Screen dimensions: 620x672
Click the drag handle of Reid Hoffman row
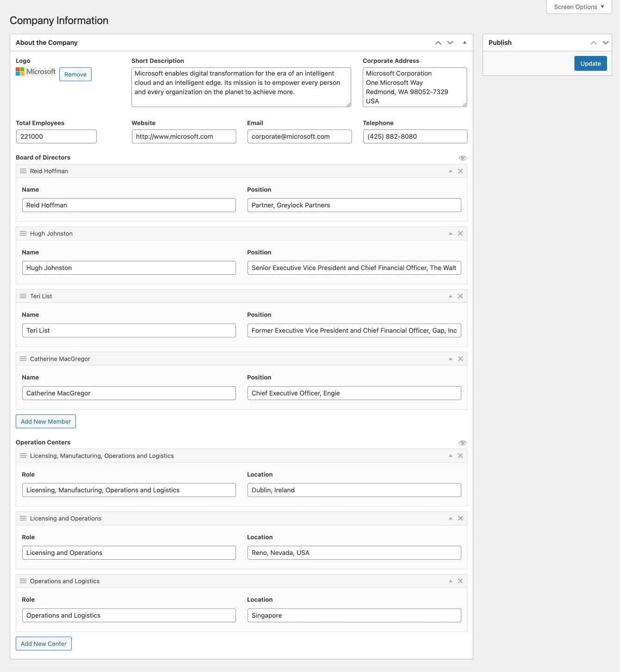tap(23, 171)
